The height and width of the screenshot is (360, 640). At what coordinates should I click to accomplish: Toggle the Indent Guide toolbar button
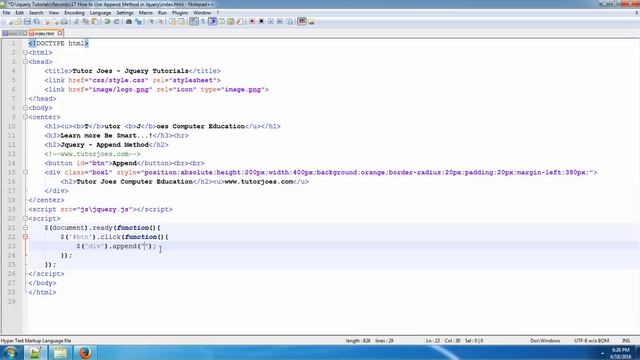pyautogui.click(x=212, y=22)
